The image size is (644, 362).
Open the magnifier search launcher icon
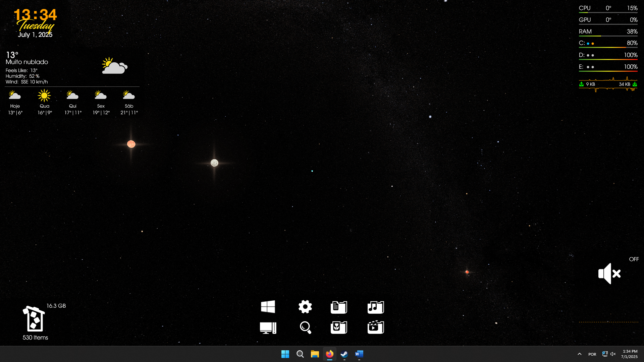click(x=305, y=327)
